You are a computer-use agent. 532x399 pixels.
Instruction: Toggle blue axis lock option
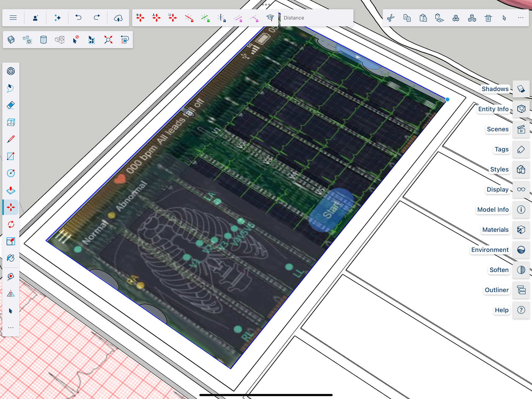pos(221,18)
